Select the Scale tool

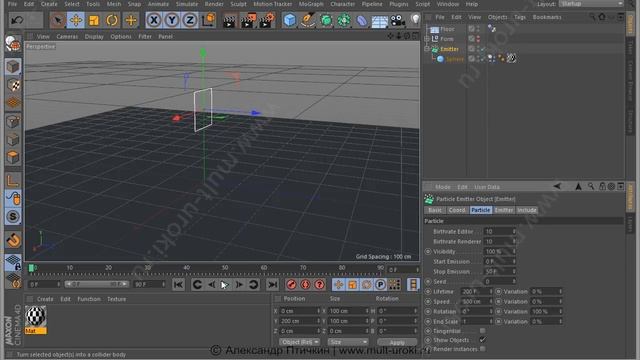(x=94, y=20)
